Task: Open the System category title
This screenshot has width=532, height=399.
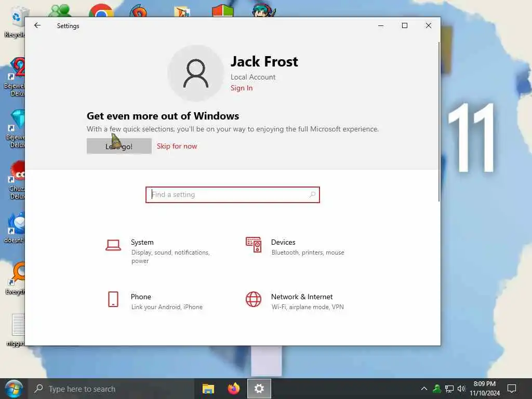Action: click(x=142, y=242)
